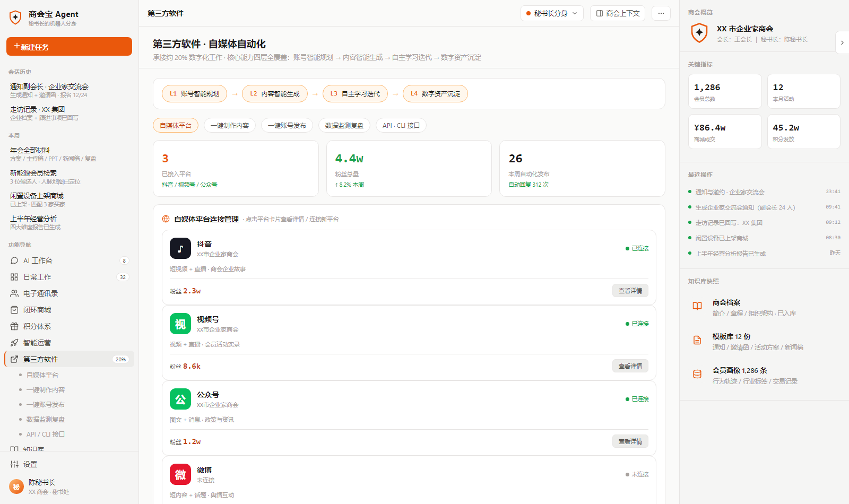Screen dimensions: 849x504
Task: Switch to the 一键制作内容 tab
Action: (x=230, y=125)
